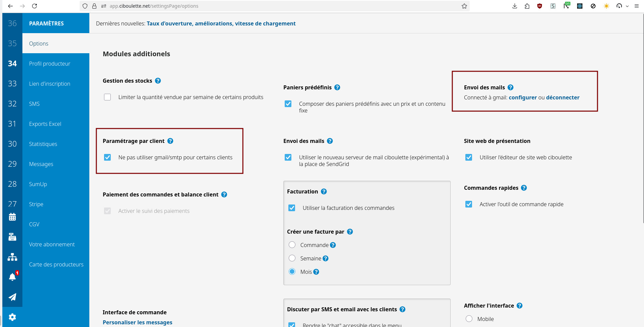Bookmark this page with the star icon
Image resolution: width=644 pixels, height=327 pixels.
[464, 6]
